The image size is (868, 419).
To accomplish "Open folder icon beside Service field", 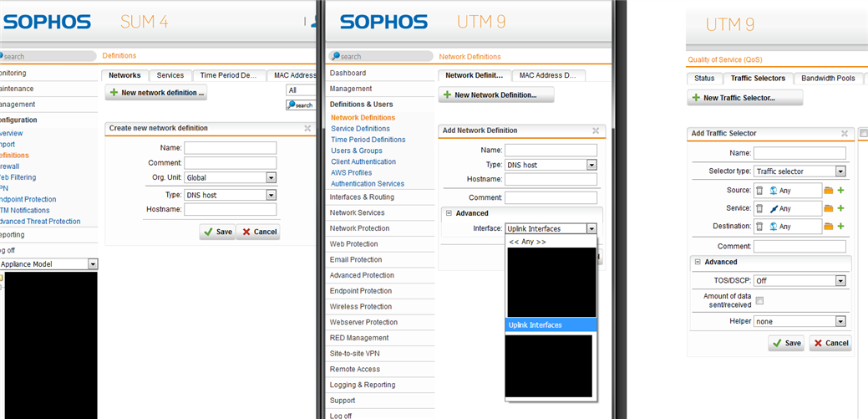I will coord(828,208).
